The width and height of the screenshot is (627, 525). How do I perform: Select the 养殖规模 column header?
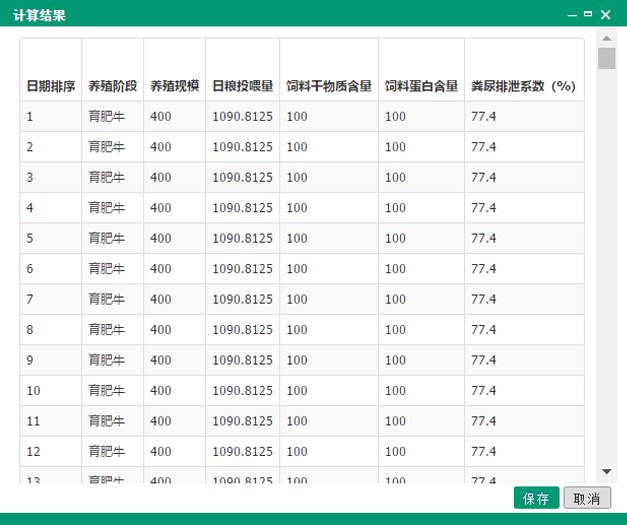click(x=175, y=86)
